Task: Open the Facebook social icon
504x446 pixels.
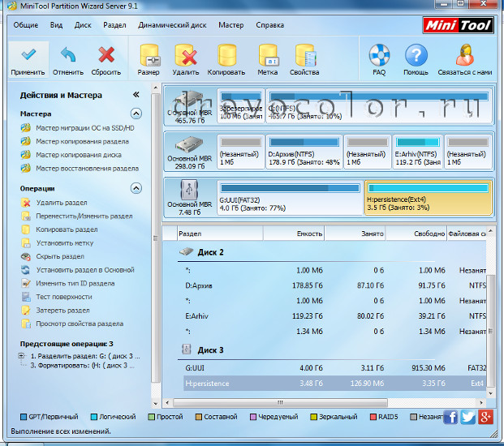Action: pyautogui.click(x=451, y=417)
